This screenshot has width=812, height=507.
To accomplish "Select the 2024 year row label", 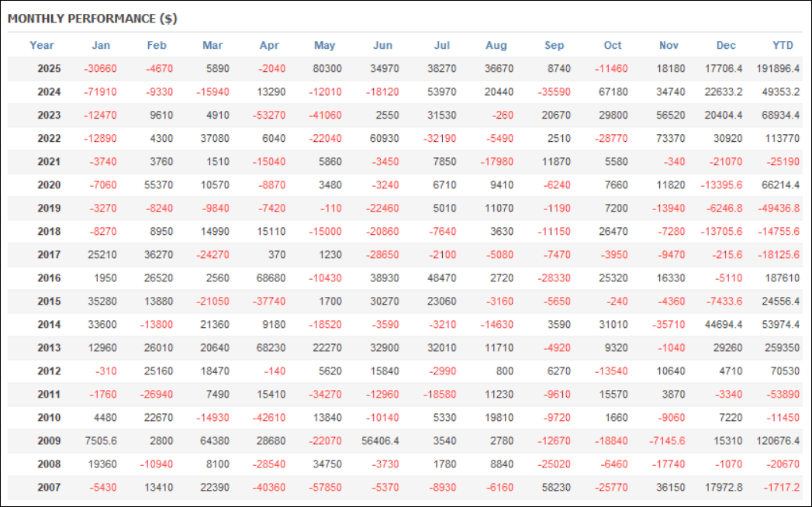I will 49,91.
